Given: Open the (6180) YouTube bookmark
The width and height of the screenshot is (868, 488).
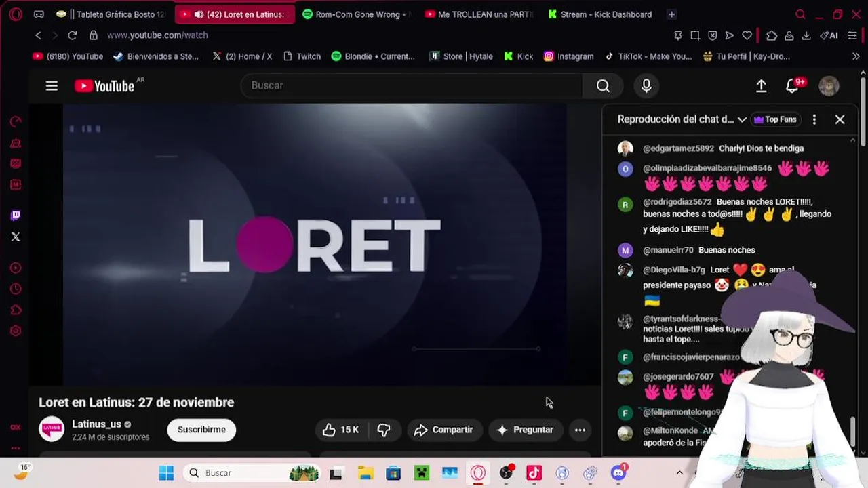Looking at the screenshot, I should tap(68, 56).
